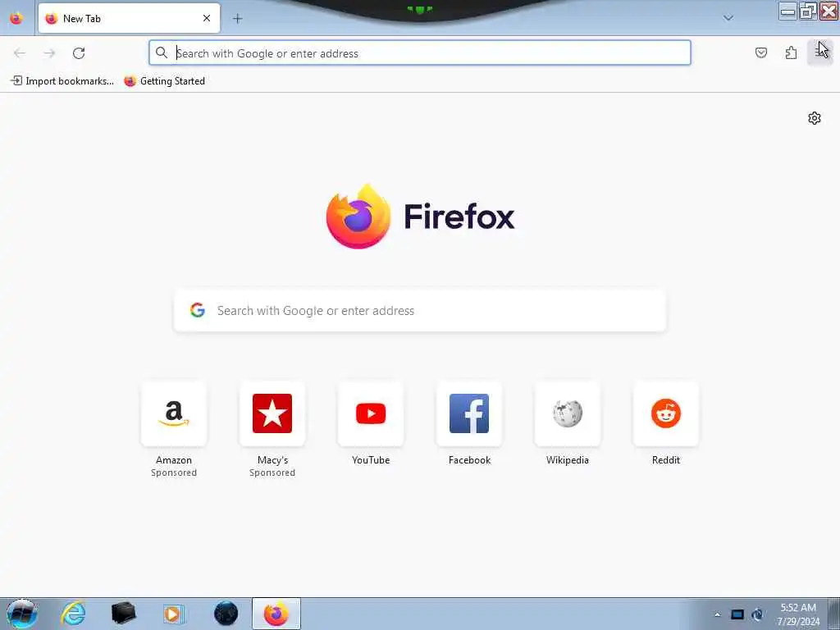Show hidden system tray icons

(717, 614)
